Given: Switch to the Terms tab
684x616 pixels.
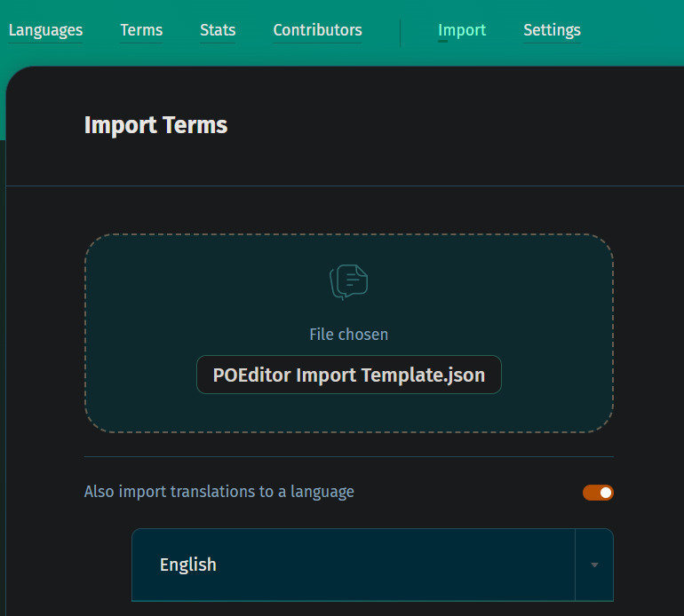Looking at the screenshot, I should click(x=141, y=30).
